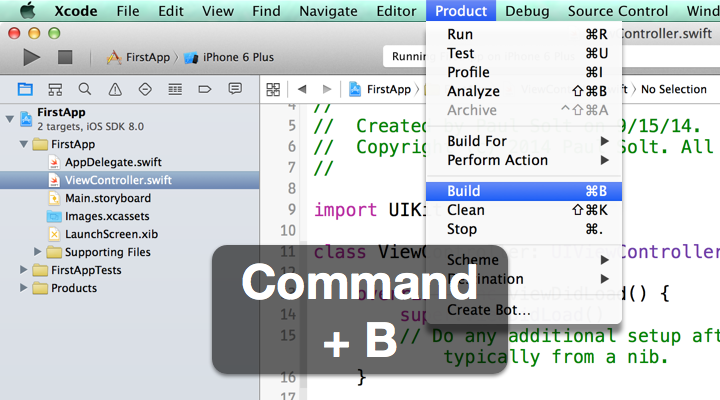Collapse the FirstApp project root triangle
The height and width of the screenshot is (400, 720).
pyautogui.click(x=10, y=119)
